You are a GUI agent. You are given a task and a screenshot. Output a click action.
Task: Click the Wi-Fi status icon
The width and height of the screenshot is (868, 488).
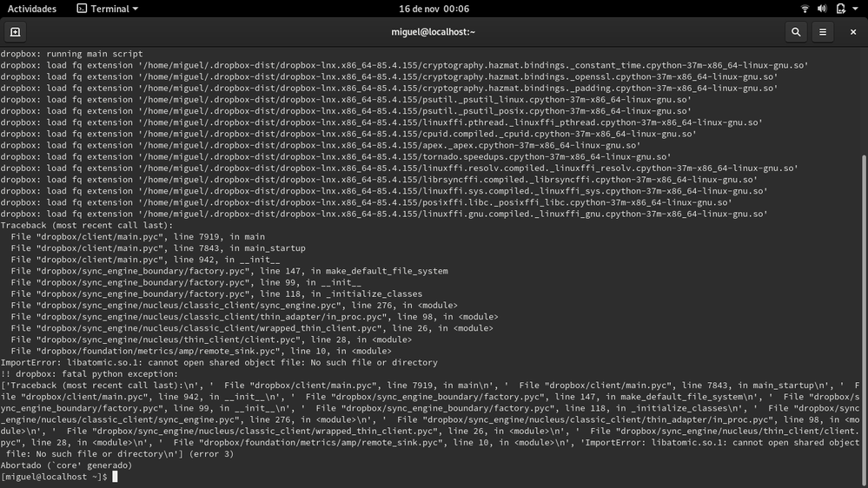[x=805, y=9]
